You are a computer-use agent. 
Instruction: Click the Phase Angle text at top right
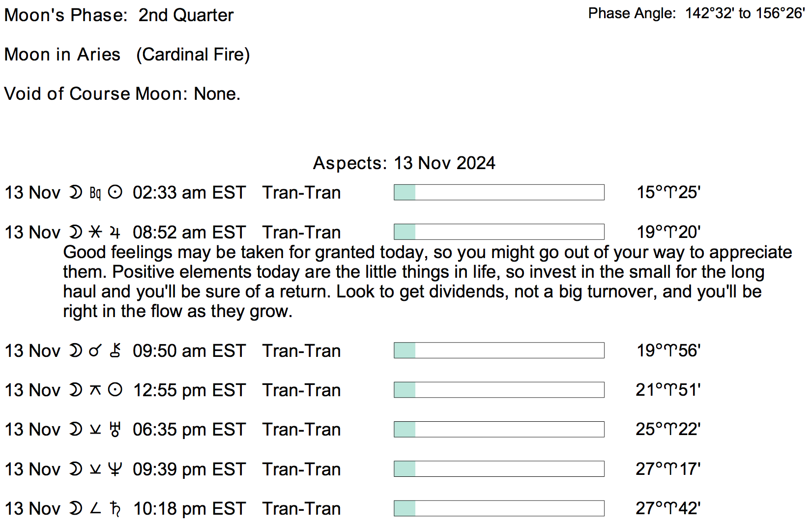pyautogui.click(x=696, y=13)
